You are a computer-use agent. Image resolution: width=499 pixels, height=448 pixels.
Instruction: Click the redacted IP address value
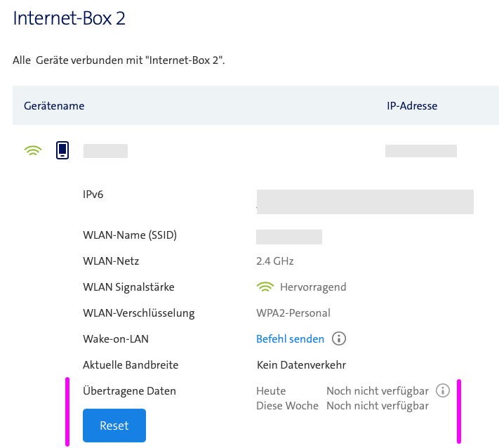click(x=421, y=151)
